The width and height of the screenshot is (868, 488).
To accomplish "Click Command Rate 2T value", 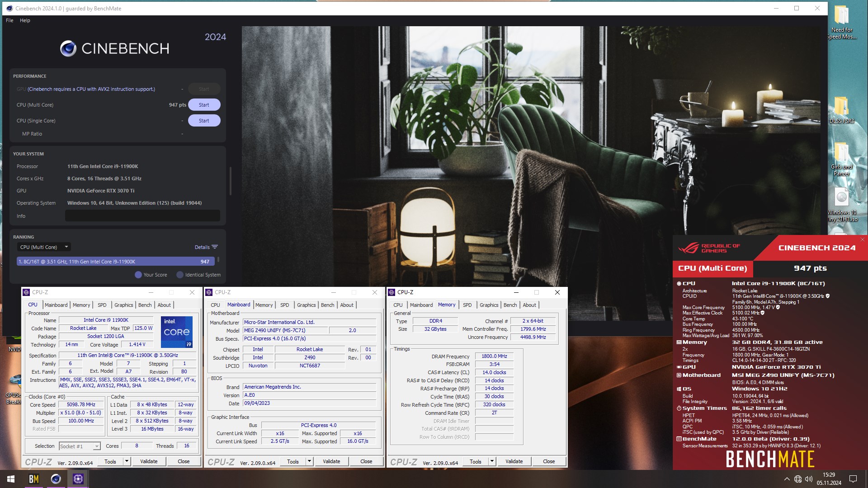I will (494, 413).
